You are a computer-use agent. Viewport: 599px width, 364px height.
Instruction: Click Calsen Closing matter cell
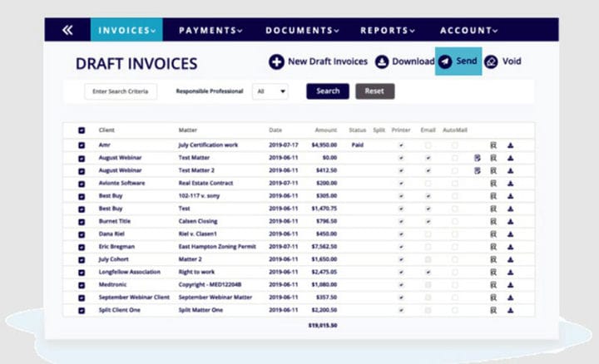[x=198, y=221]
